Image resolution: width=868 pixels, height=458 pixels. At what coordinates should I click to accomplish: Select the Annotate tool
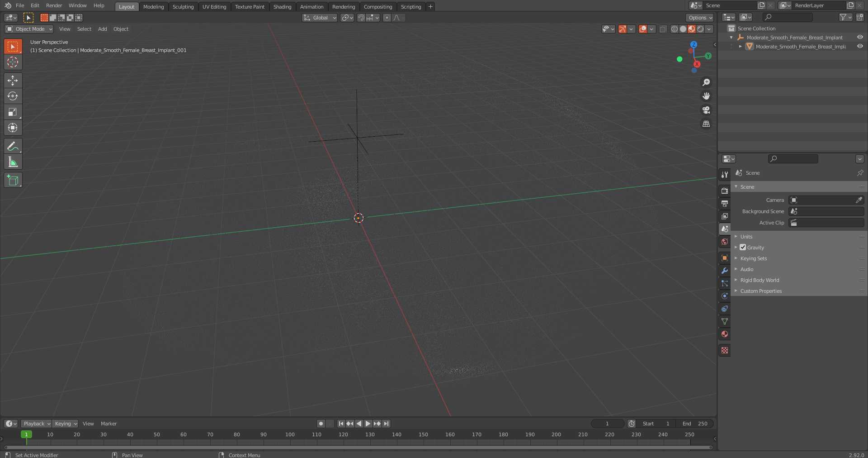click(x=13, y=146)
